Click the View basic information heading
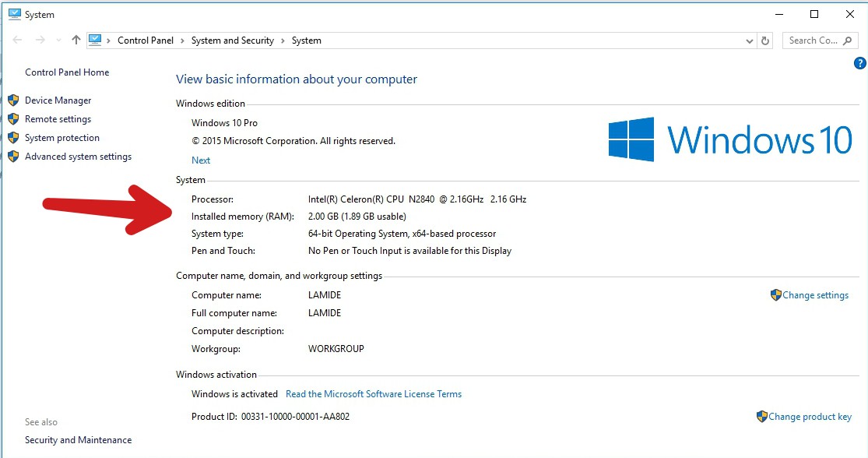Image resolution: width=868 pixels, height=458 pixels. point(297,79)
